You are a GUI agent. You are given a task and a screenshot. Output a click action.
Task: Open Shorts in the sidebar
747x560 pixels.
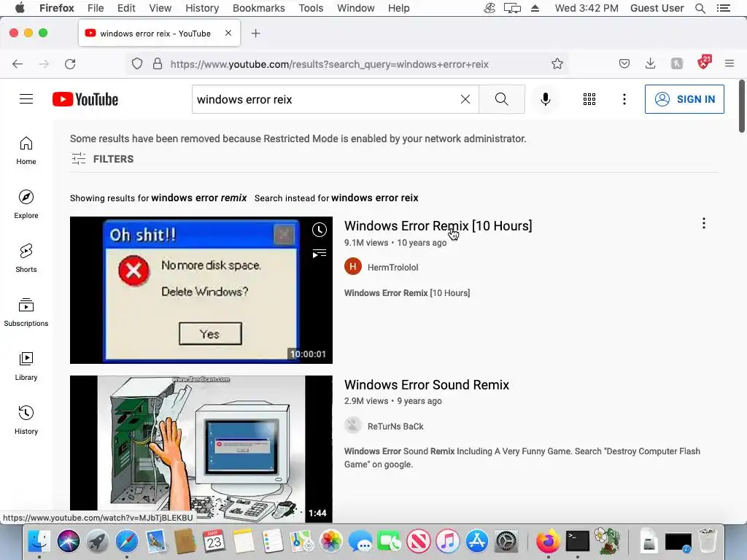coord(26,258)
